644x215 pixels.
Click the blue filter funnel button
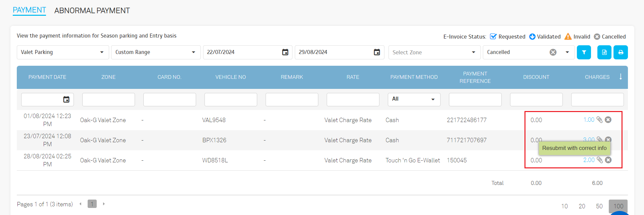[584, 52]
